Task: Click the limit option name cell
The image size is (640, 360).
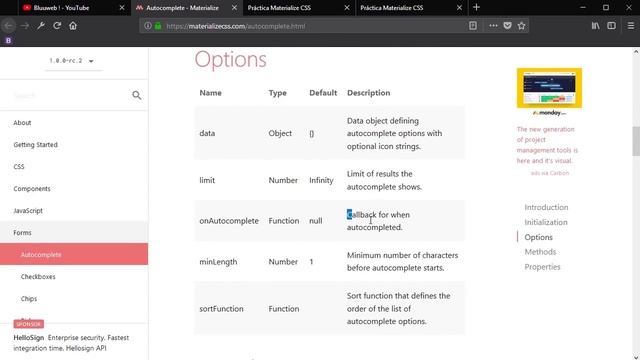Action: 207,180
